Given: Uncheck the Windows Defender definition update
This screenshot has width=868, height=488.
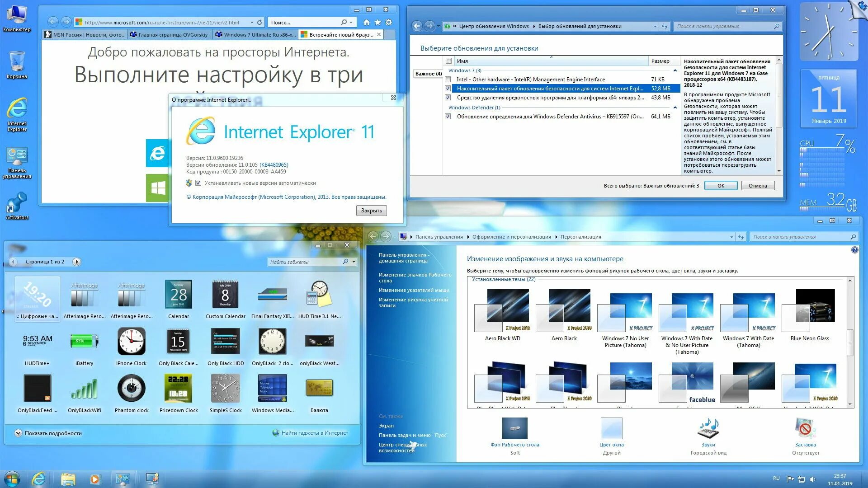Looking at the screenshot, I should coord(448,117).
